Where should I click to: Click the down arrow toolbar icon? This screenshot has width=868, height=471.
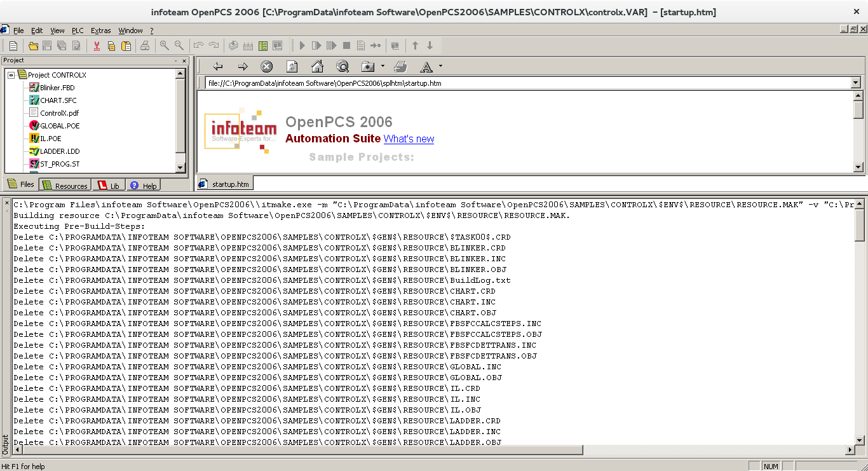430,46
